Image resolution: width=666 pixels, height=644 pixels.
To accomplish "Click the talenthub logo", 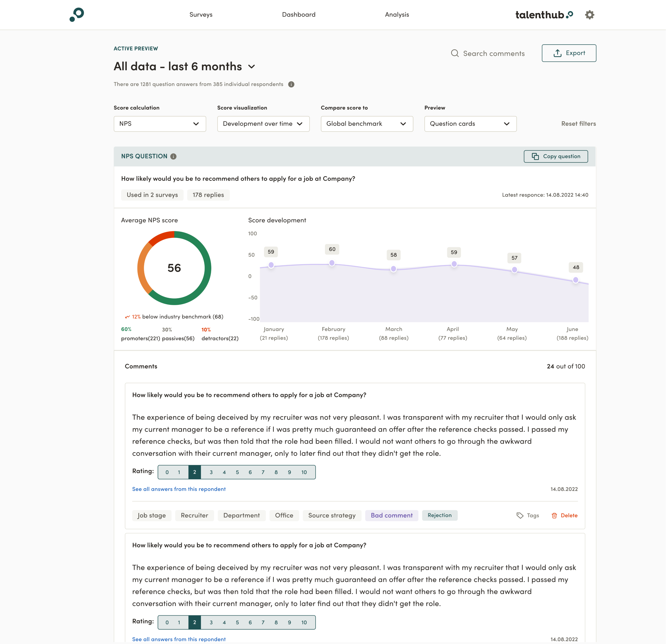I will [x=543, y=15].
